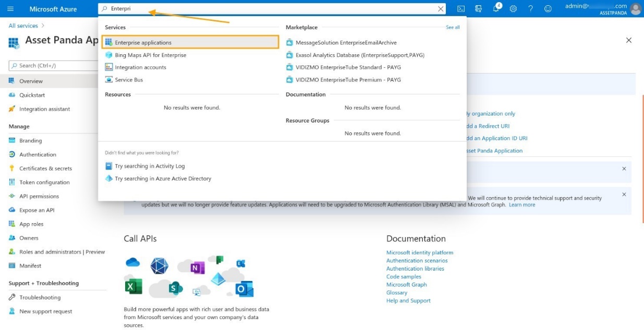Click Learn more link in banner

point(522,205)
